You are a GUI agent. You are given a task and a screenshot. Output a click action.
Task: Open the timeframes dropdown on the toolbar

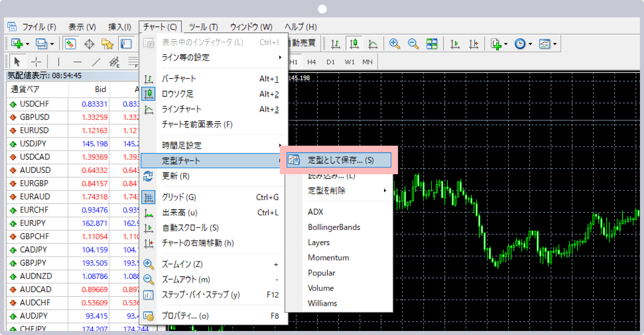pyautogui.click(x=529, y=44)
